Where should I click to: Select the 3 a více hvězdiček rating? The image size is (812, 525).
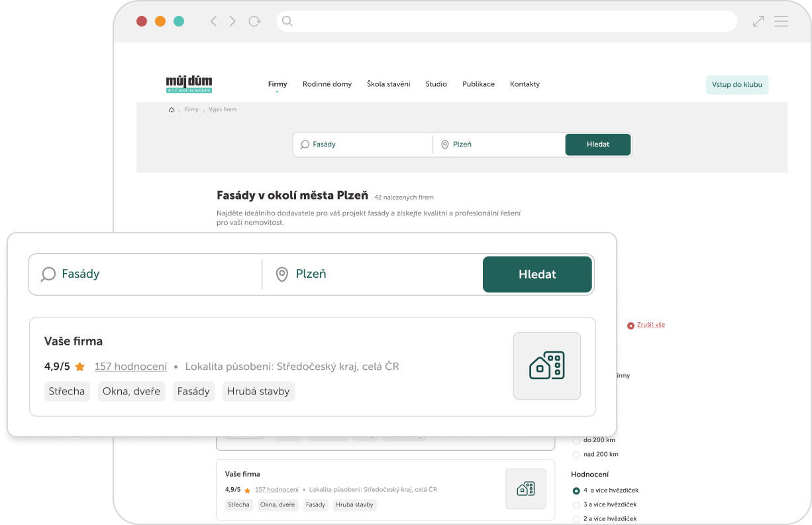(x=576, y=505)
